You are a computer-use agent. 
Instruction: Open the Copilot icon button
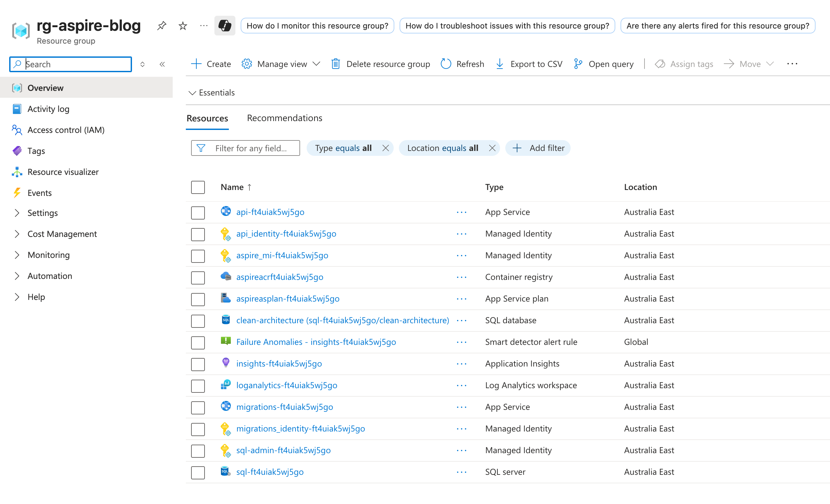[x=225, y=26]
